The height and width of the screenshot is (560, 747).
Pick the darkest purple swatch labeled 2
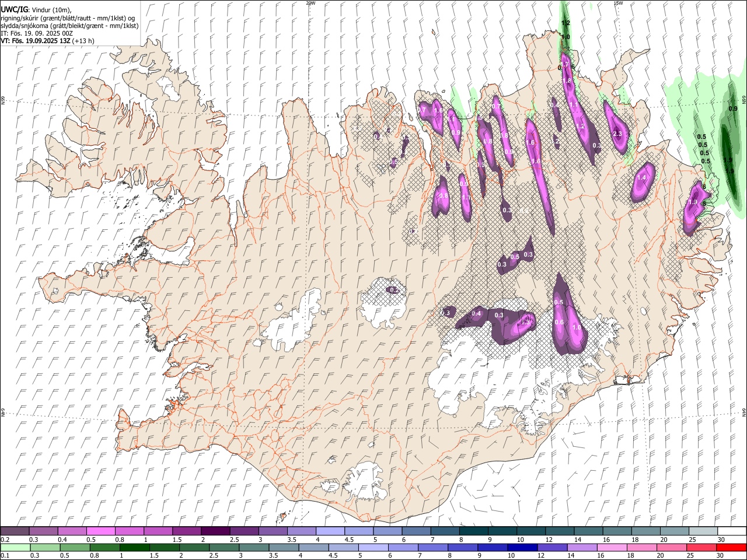(x=215, y=531)
